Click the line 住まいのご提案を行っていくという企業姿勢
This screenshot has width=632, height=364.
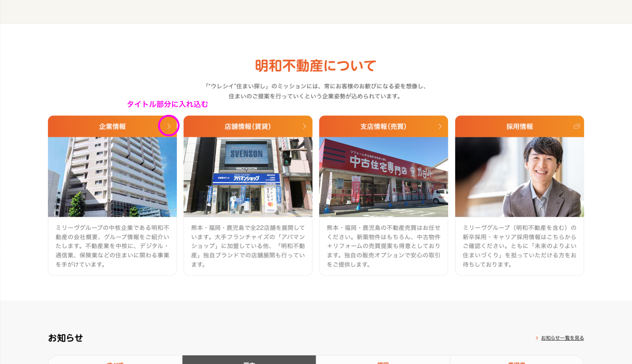[316, 96]
